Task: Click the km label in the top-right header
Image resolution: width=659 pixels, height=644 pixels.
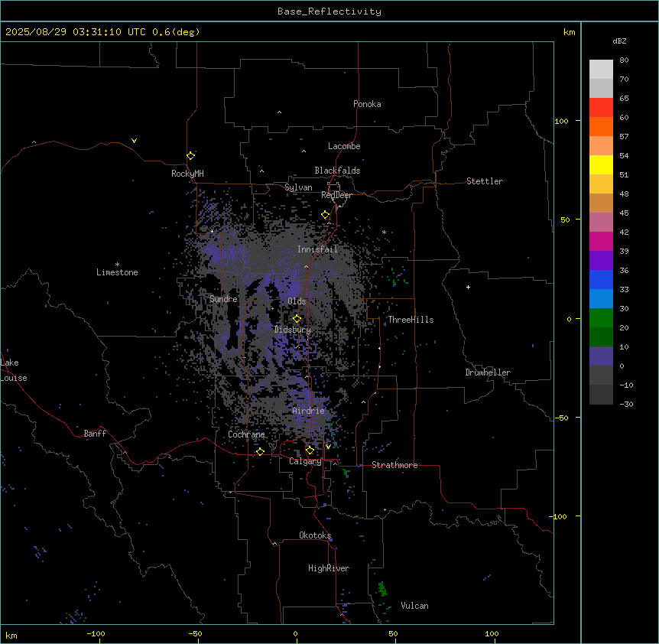Action: 569,32
